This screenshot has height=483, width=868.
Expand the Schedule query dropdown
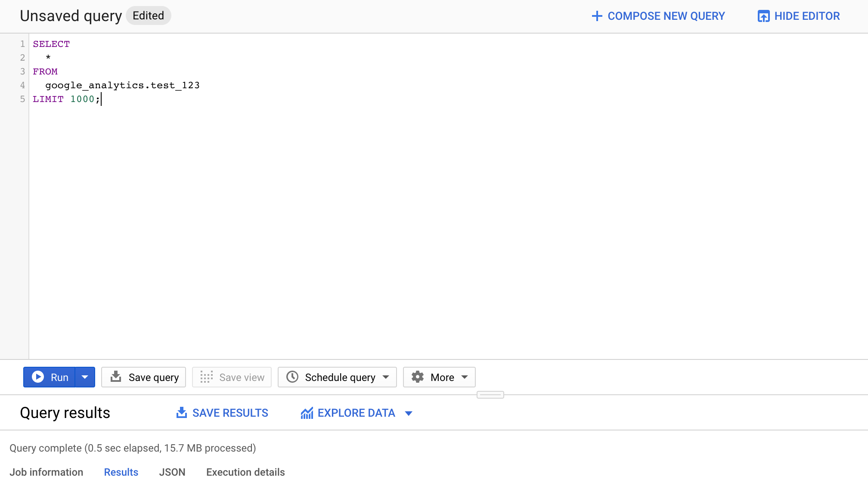[388, 377]
